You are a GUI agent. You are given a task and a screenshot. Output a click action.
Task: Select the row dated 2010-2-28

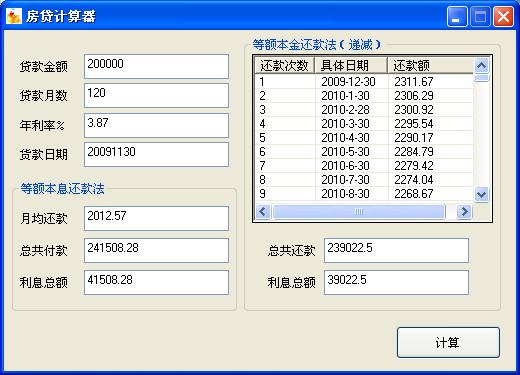[364, 110]
